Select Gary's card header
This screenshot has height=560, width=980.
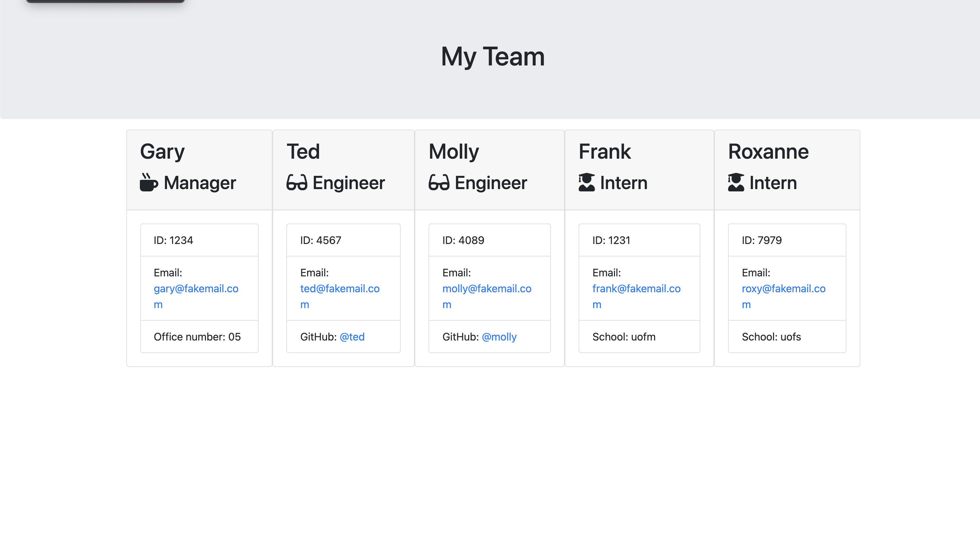click(x=199, y=169)
